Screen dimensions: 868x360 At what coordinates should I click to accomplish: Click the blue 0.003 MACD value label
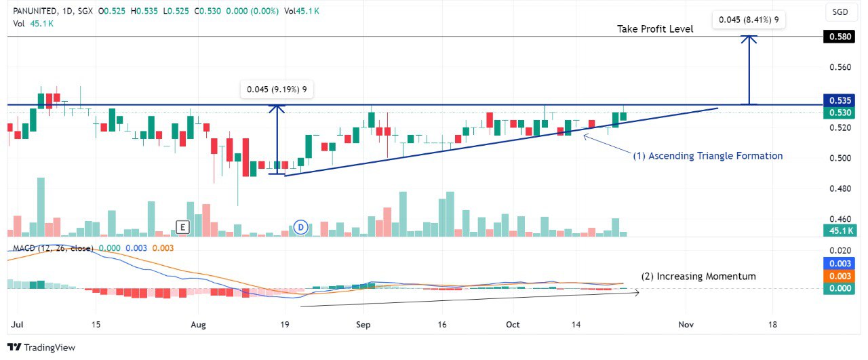pos(837,264)
